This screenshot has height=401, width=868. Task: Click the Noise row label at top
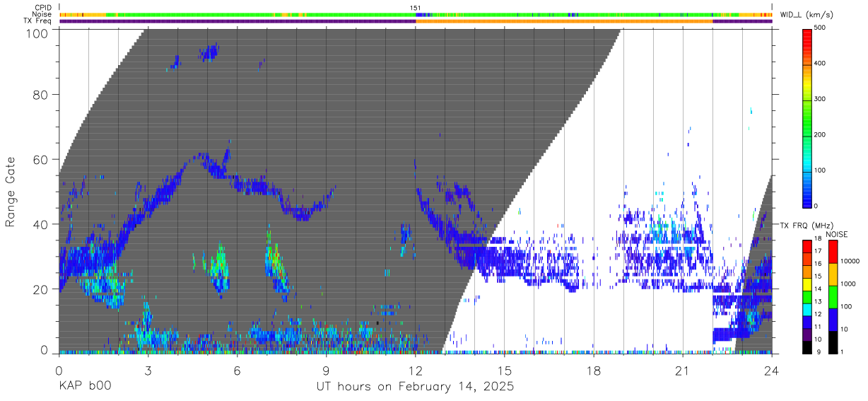pos(43,14)
